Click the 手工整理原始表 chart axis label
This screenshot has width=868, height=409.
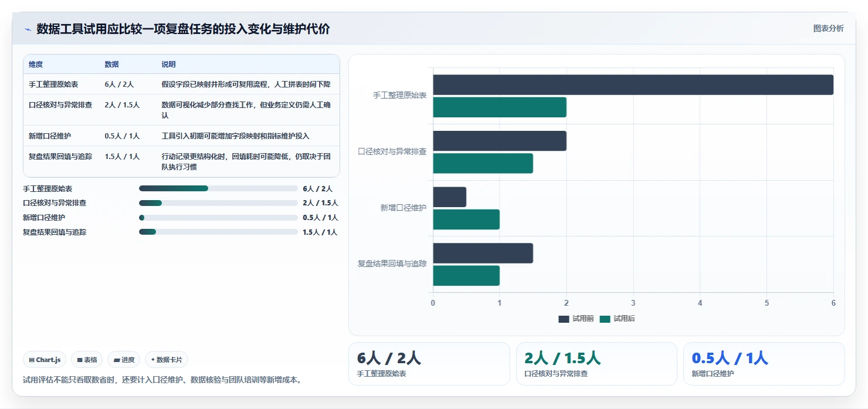coord(399,95)
